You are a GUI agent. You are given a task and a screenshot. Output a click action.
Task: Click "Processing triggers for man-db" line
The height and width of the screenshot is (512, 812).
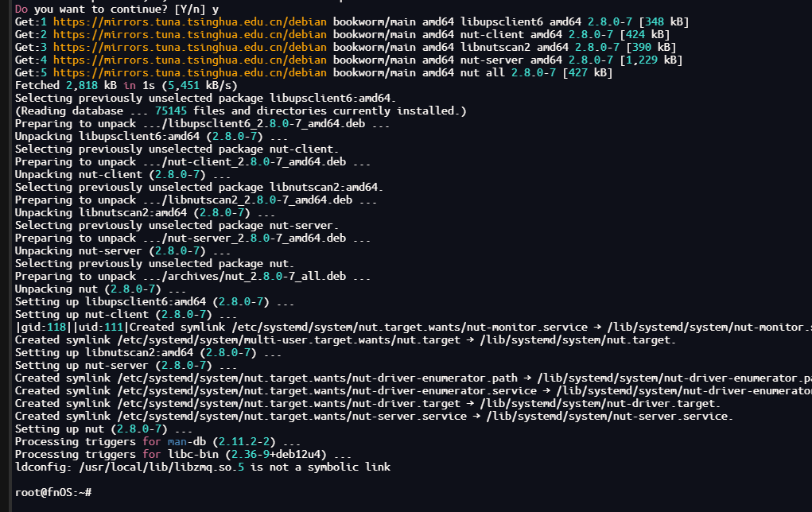[157, 441]
